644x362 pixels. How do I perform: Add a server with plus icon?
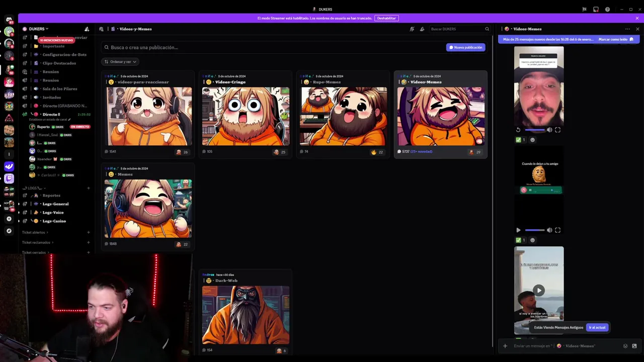coord(9,219)
